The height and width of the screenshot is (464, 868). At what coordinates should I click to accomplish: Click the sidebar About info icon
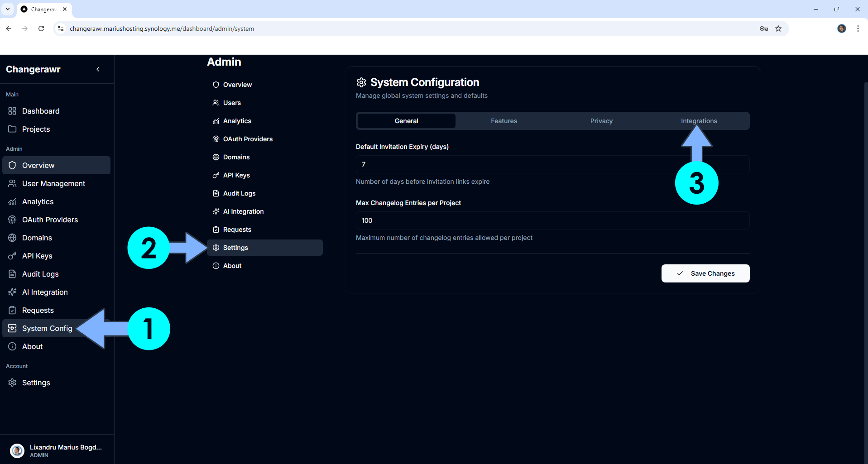12,346
